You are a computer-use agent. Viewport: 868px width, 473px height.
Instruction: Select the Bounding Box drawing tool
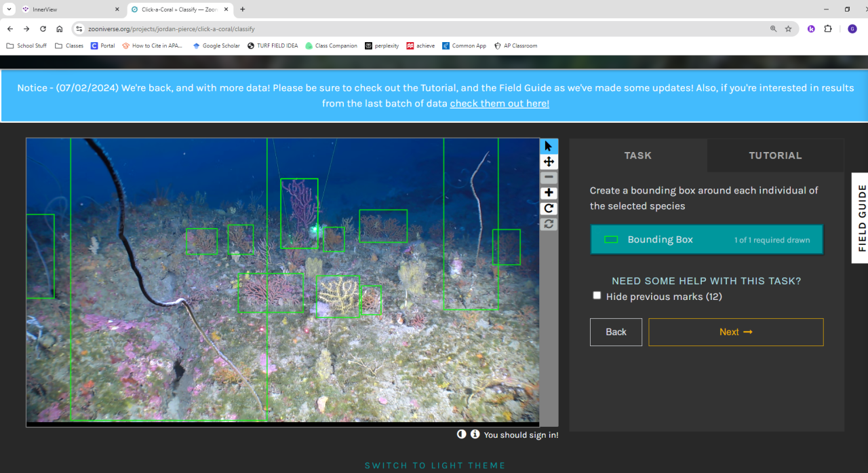click(x=707, y=240)
